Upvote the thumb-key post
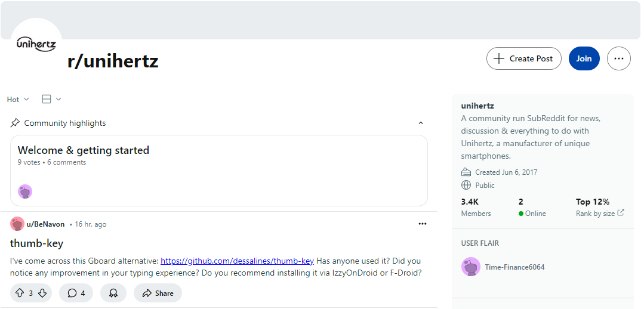The width and height of the screenshot is (644, 309). click(x=20, y=293)
